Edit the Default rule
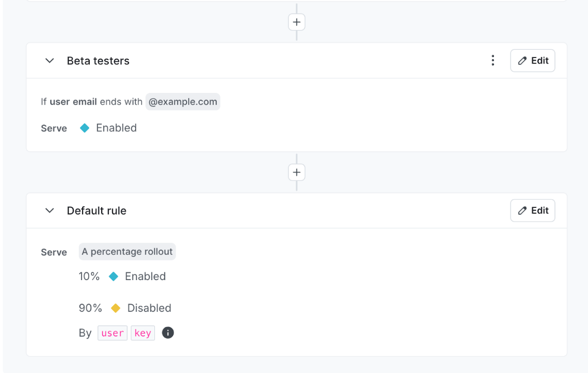588x373 pixels. [x=533, y=211]
